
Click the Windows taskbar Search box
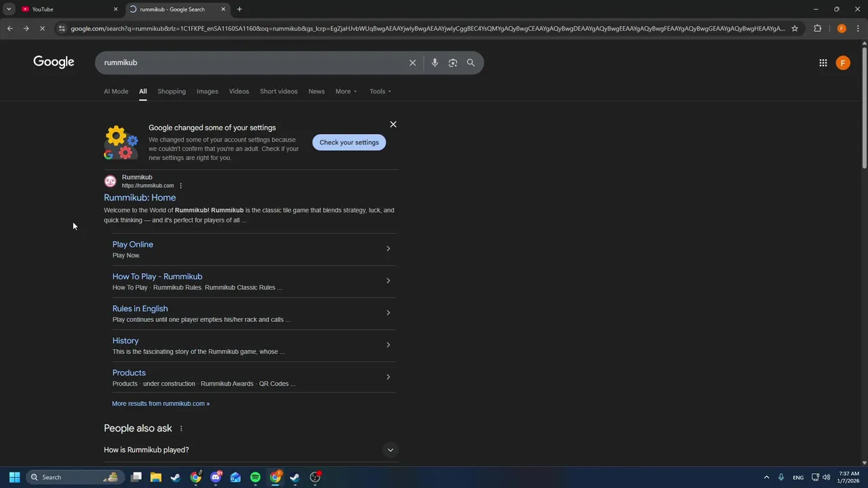[75, 477]
